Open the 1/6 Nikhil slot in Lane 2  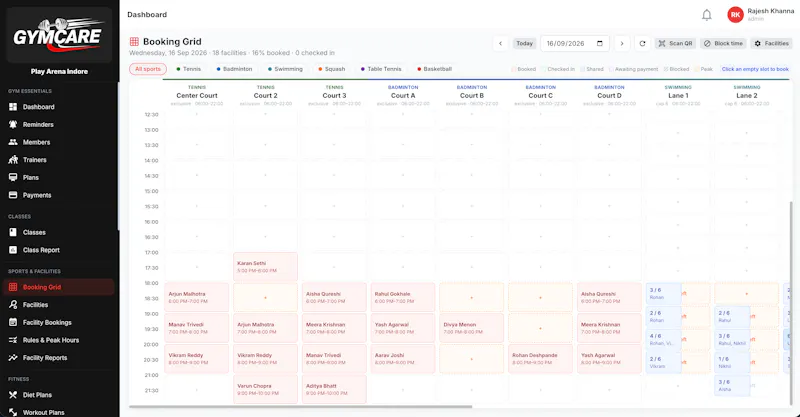point(732,362)
